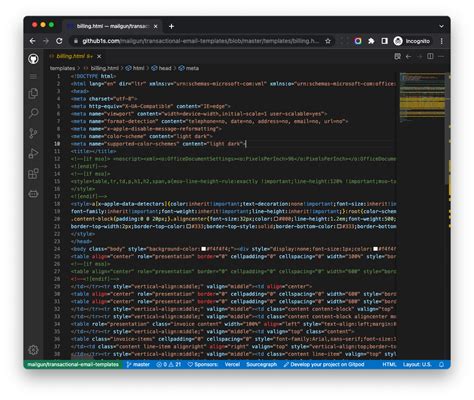Open the Chrome three-dot menu
Viewport: 474px width, 400px height.
[442, 41]
